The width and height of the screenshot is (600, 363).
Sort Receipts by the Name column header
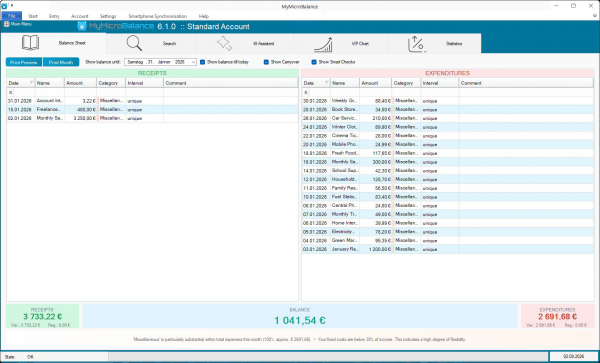(x=50, y=83)
